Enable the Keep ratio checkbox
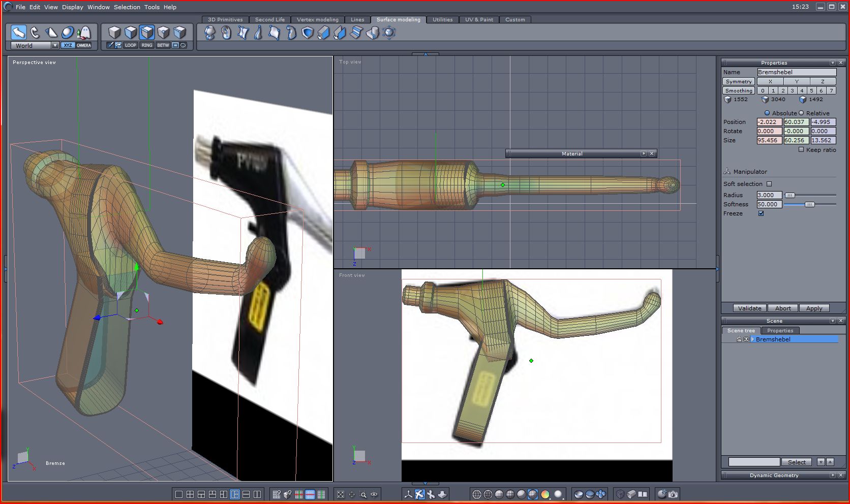Screen dimensions: 850x504 [801, 149]
